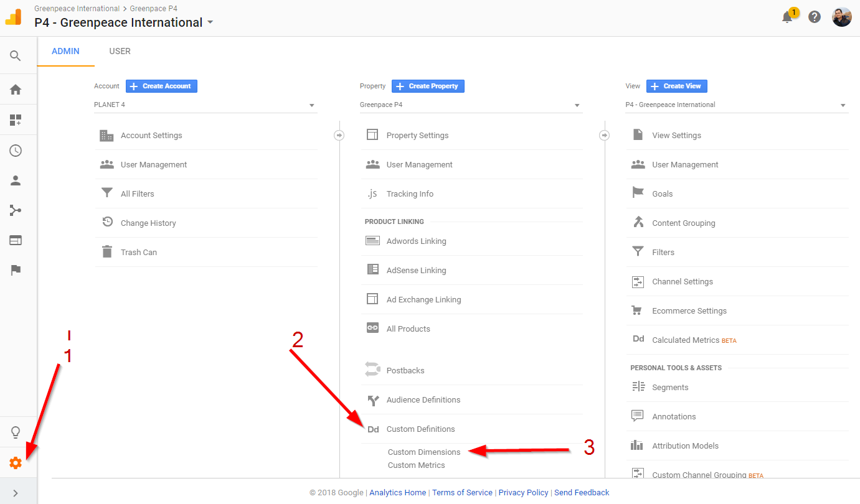This screenshot has height=504, width=860.
Task: Click view-level User Management icon
Action: pos(638,164)
